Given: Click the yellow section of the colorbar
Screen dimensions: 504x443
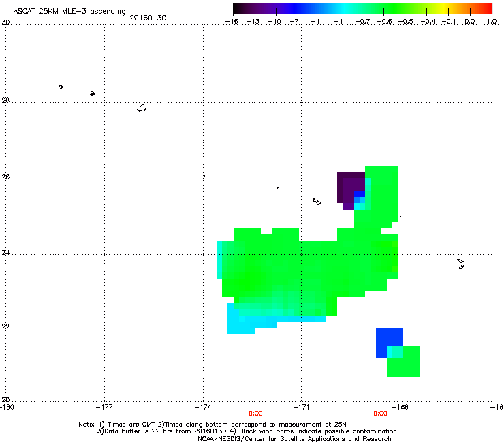Looking at the screenshot, I should [x=443, y=8].
